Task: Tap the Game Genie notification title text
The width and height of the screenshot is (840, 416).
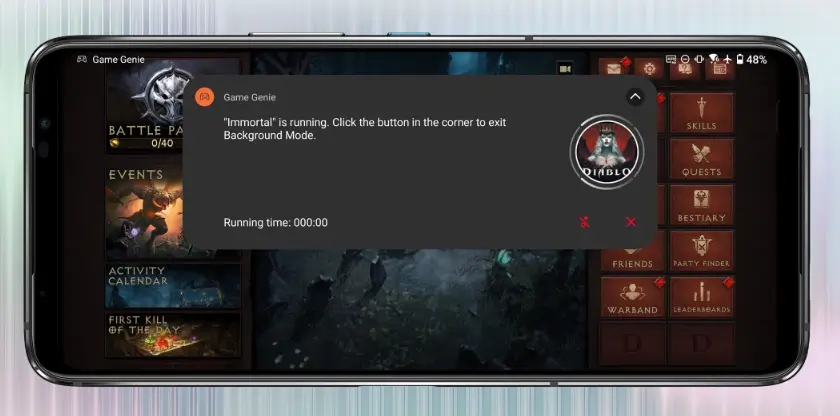Action: pyautogui.click(x=250, y=97)
